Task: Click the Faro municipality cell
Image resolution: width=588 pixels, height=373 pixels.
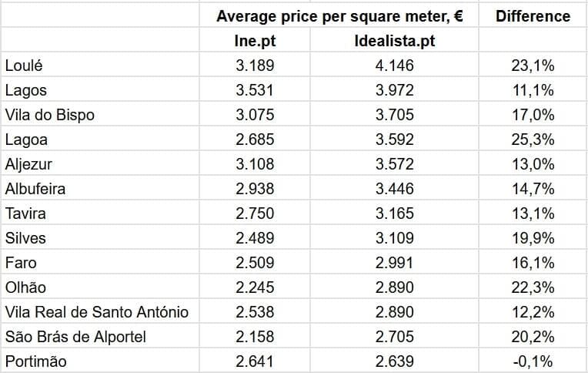Action: coord(20,263)
